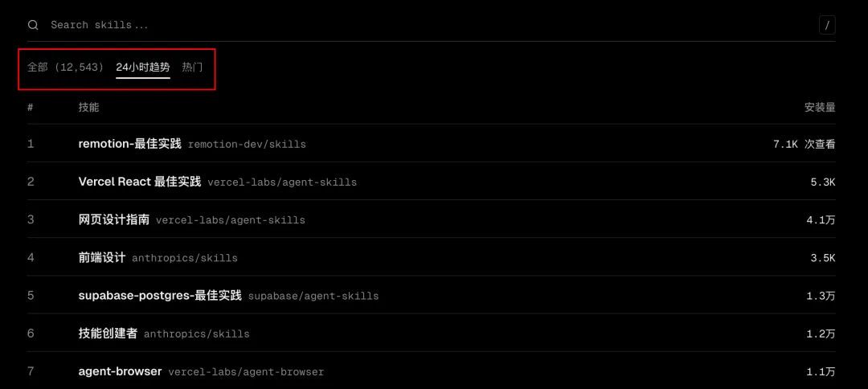868x389 pixels.
Task: Open the 前端设计 skill
Action: (102, 258)
